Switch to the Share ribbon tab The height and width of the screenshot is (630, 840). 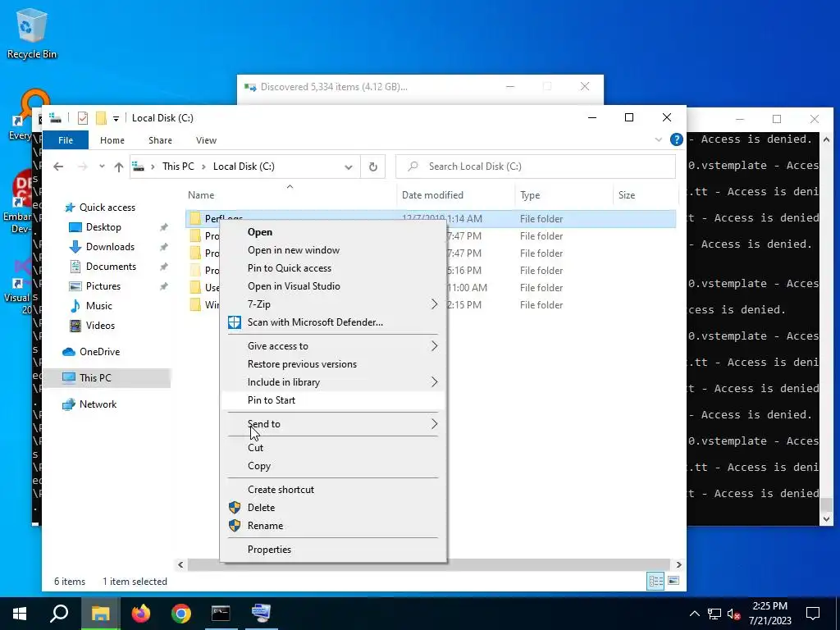click(160, 140)
